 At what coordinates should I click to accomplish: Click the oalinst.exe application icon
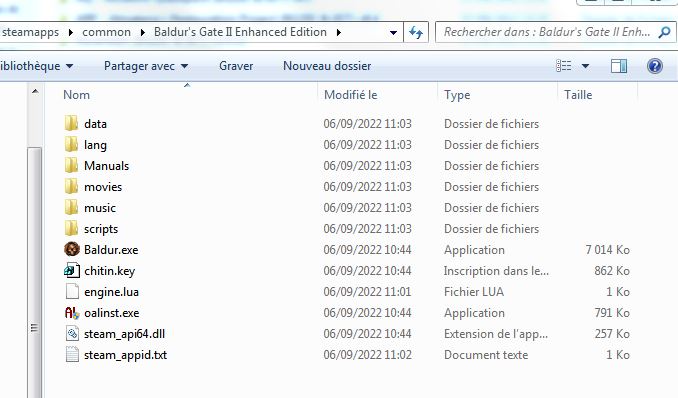click(x=72, y=313)
